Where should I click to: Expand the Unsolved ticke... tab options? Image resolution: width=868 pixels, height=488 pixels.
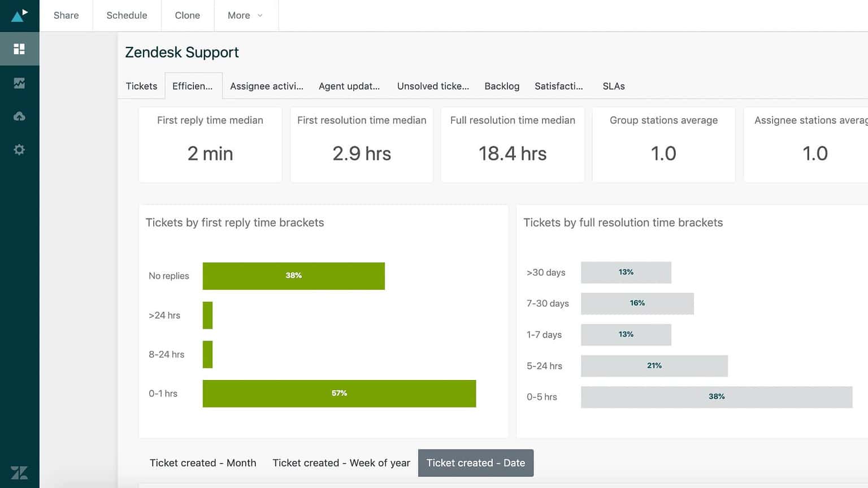click(433, 86)
